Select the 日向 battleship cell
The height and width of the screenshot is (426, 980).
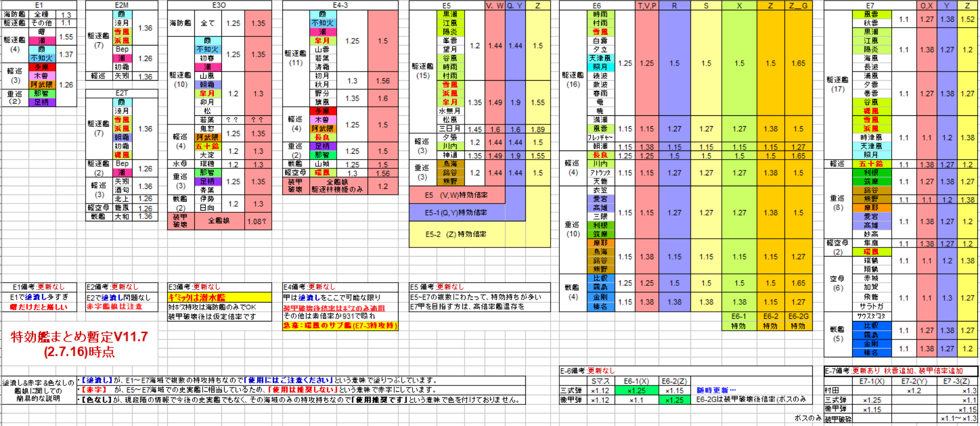[x=207, y=208]
